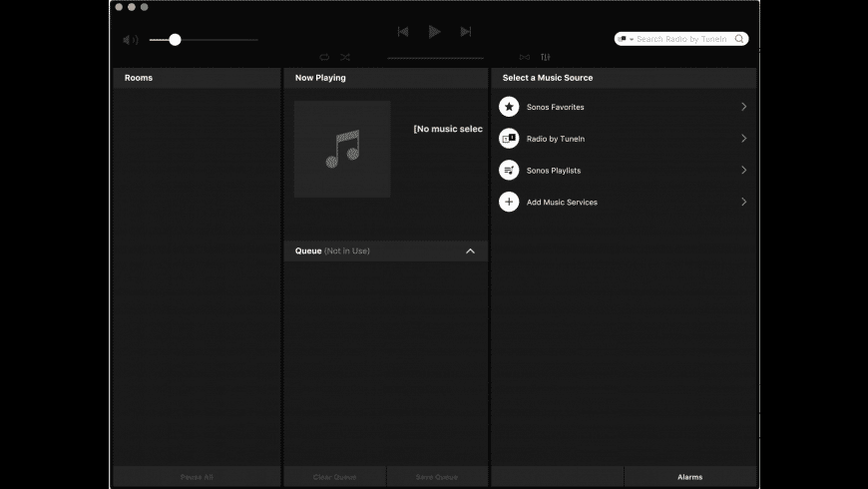Expand Sonos Favorites chevron

click(744, 107)
